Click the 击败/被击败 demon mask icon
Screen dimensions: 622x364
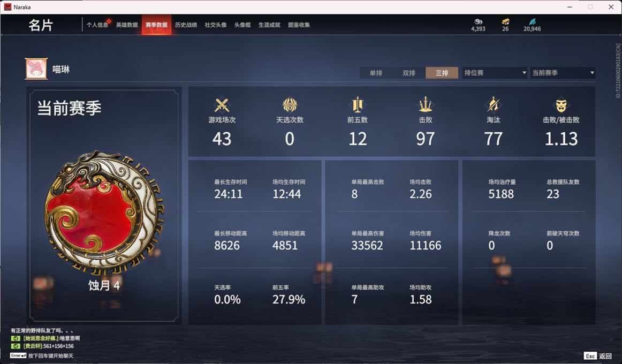coord(561,105)
